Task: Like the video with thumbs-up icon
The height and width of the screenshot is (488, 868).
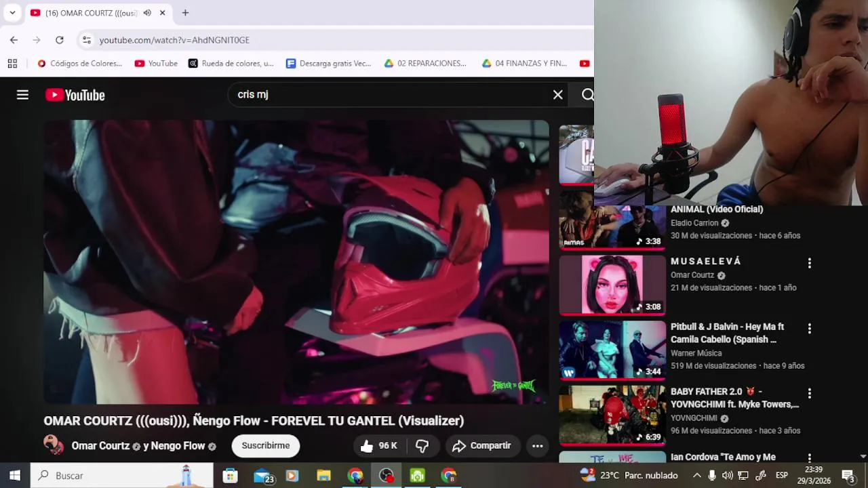Action: pyautogui.click(x=378, y=445)
